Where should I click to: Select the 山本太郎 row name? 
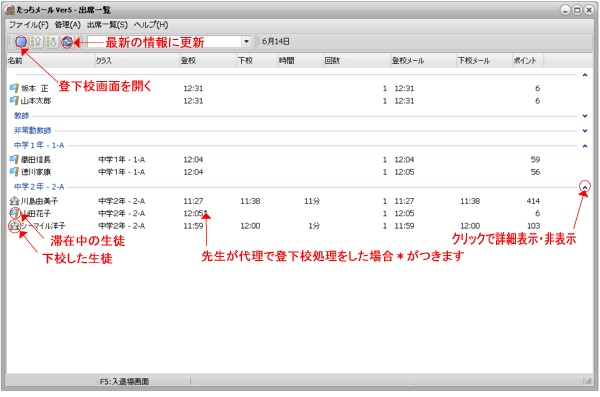pos(36,101)
